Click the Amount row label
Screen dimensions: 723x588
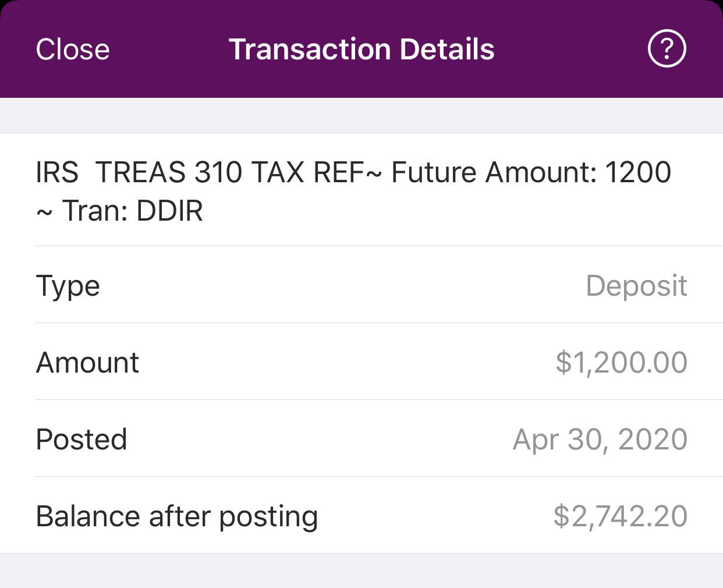point(87,363)
